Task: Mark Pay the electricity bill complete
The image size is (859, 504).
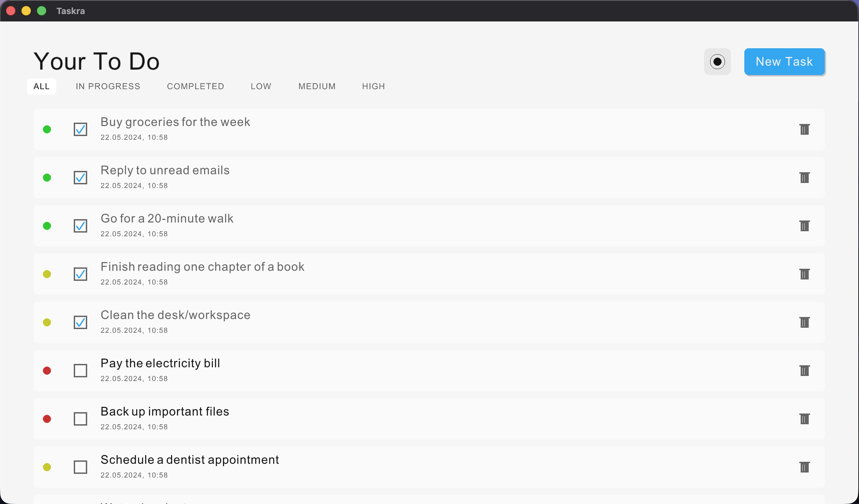Action: (80, 371)
